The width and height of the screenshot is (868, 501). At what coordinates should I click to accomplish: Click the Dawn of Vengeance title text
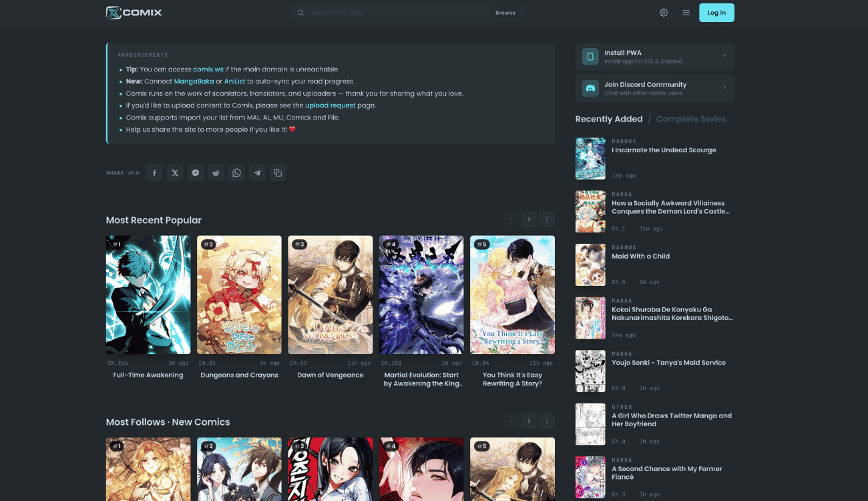[x=331, y=375]
